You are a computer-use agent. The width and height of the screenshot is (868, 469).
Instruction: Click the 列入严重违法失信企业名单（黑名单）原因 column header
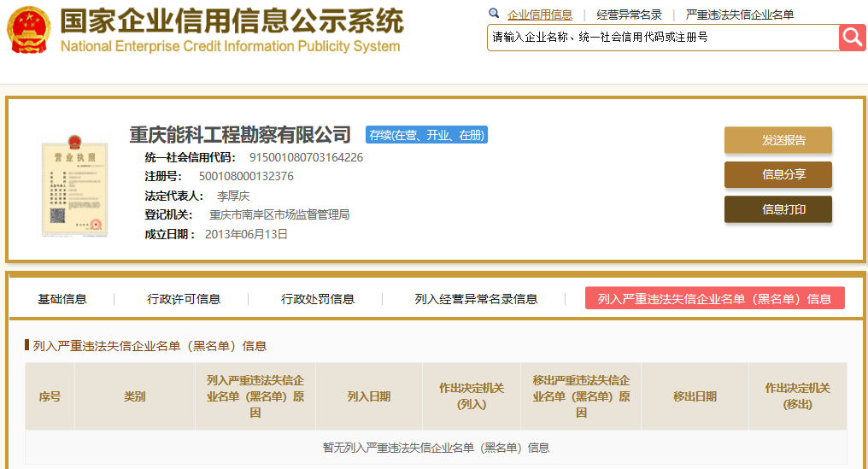point(255,396)
